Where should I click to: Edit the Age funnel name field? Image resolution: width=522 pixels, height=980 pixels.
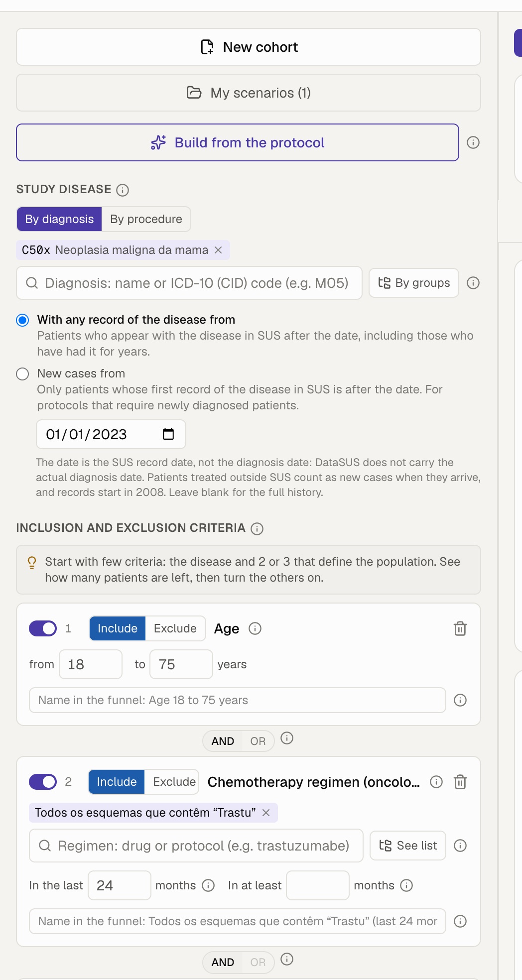pyautogui.click(x=238, y=700)
